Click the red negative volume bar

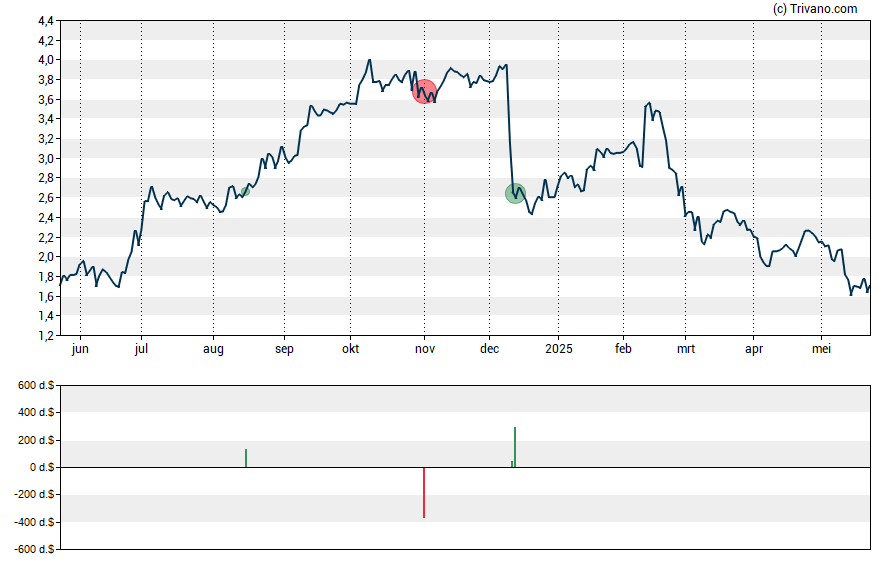(x=424, y=493)
